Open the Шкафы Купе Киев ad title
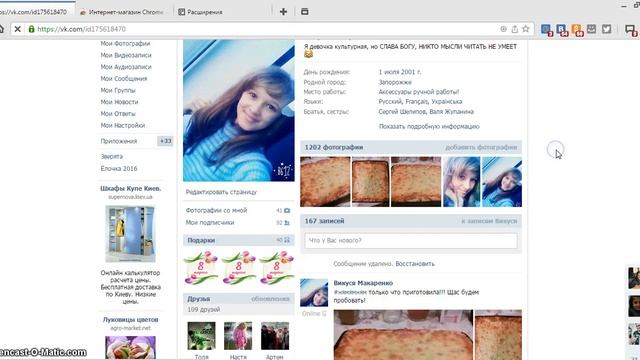The width and height of the screenshot is (640, 360). click(131, 189)
